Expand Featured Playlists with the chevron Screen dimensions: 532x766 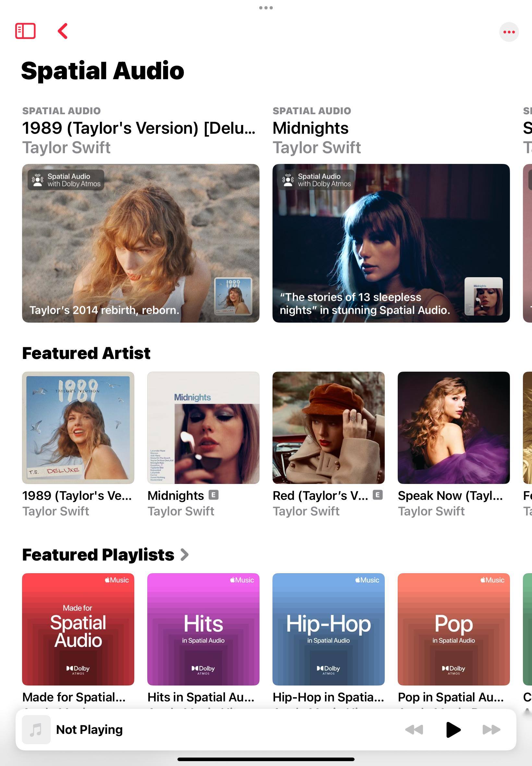(185, 555)
